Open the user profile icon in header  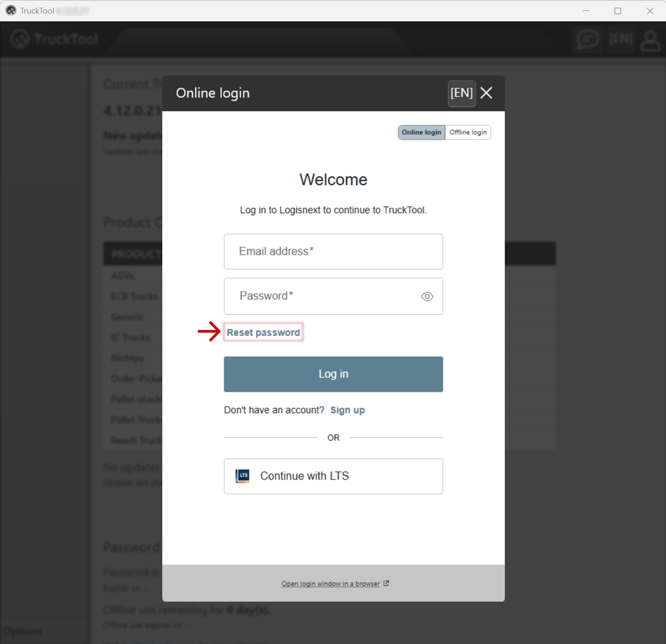651,40
